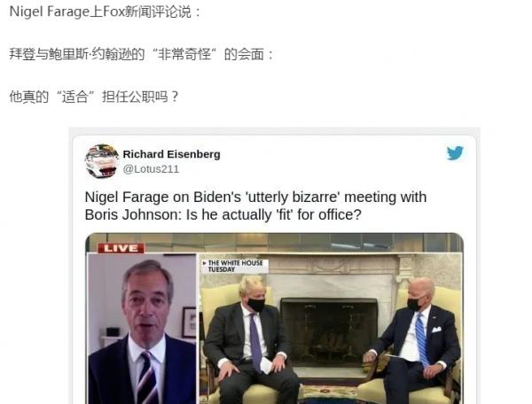Click the fireplace in the video frame

coord(329,331)
